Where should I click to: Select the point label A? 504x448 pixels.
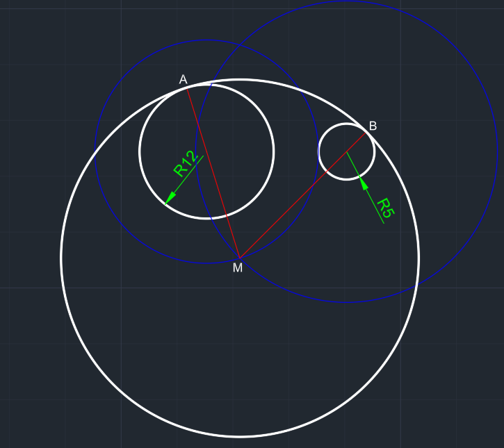pos(184,79)
